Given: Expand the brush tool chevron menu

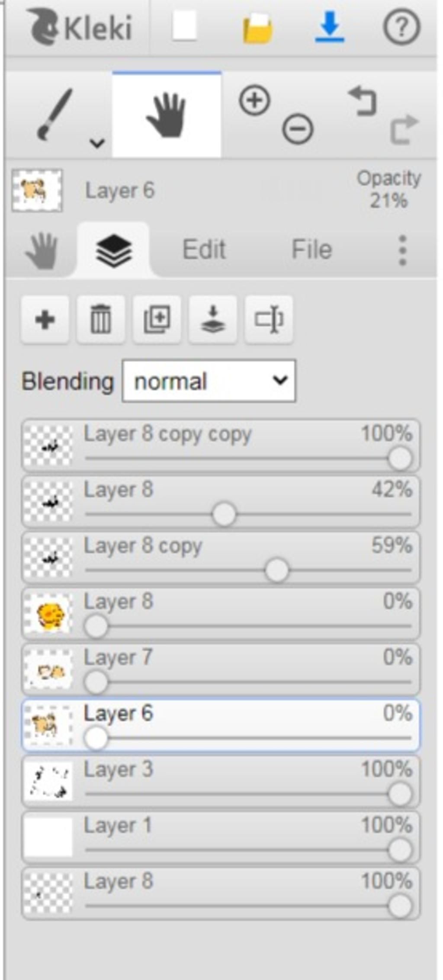Looking at the screenshot, I should click(x=97, y=142).
